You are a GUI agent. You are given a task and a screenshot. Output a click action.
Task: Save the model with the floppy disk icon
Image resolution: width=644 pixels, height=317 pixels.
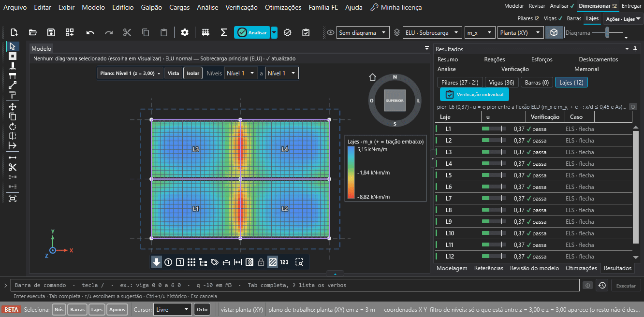pos(51,32)
